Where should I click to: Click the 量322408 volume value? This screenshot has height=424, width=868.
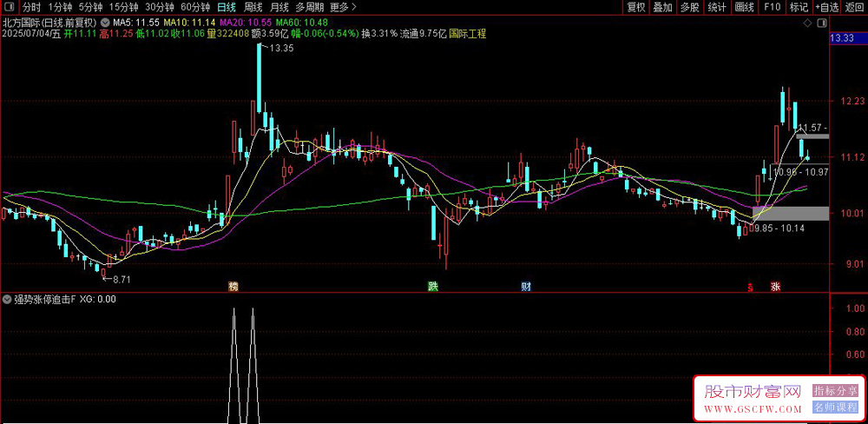227,34
